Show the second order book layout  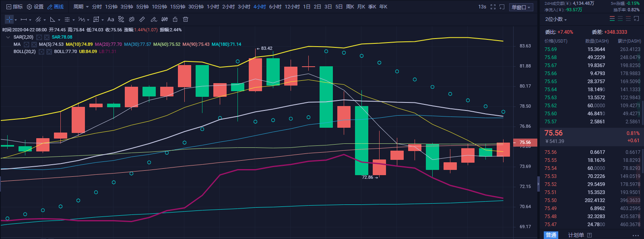620,19
